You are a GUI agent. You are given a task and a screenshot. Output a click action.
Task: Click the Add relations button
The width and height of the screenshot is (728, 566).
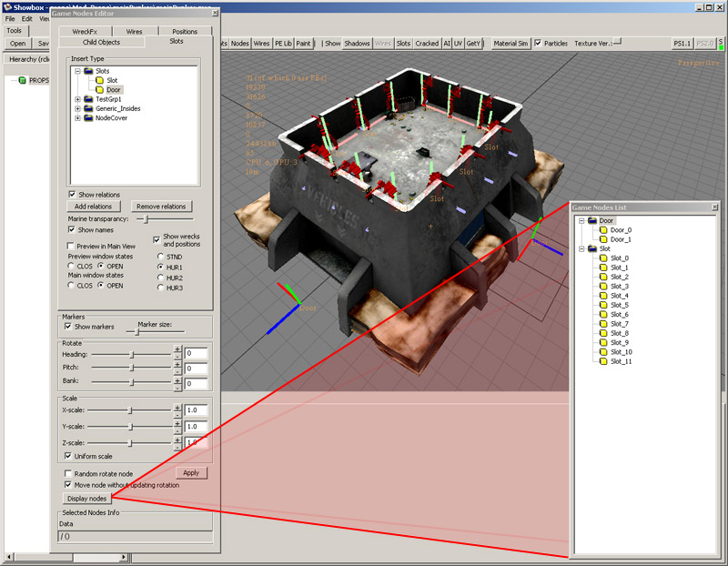click(x=94, y=207)
